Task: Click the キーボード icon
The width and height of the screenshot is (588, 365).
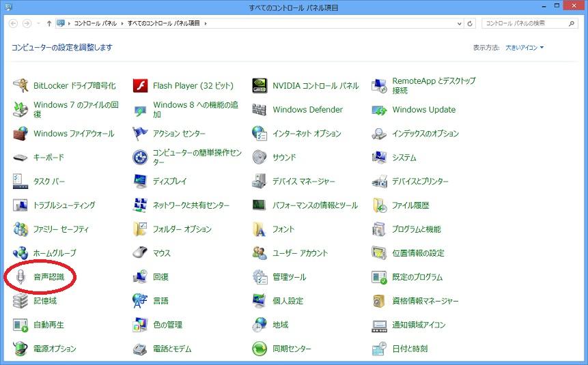Action: 20,158
